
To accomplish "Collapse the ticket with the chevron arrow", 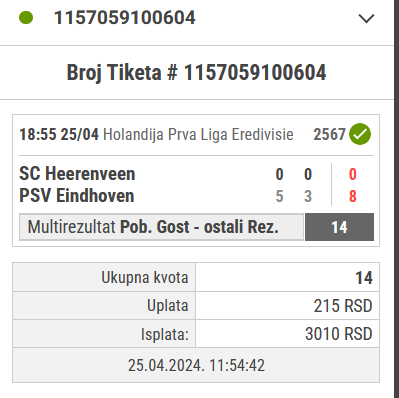I will click(x=366, y=19).
